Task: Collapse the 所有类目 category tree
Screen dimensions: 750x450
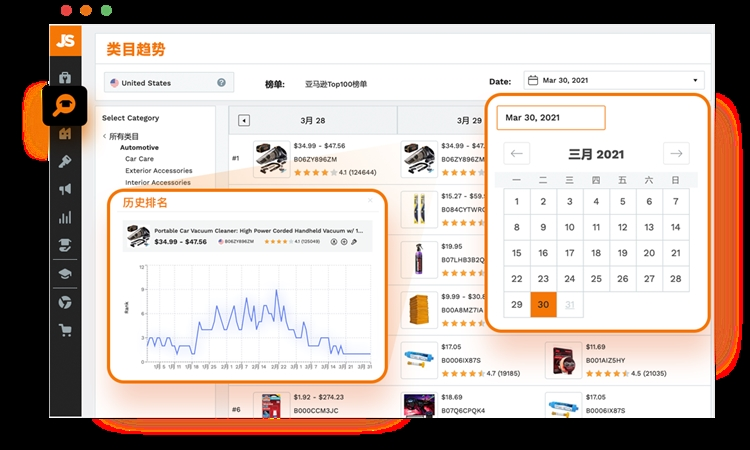Action: [104, 136]
